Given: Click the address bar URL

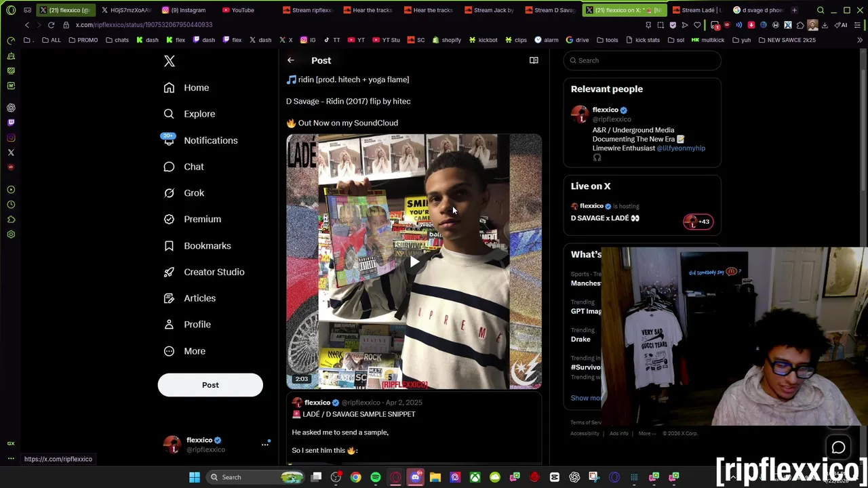Looking at the screenshot, I should click(144, 25).
